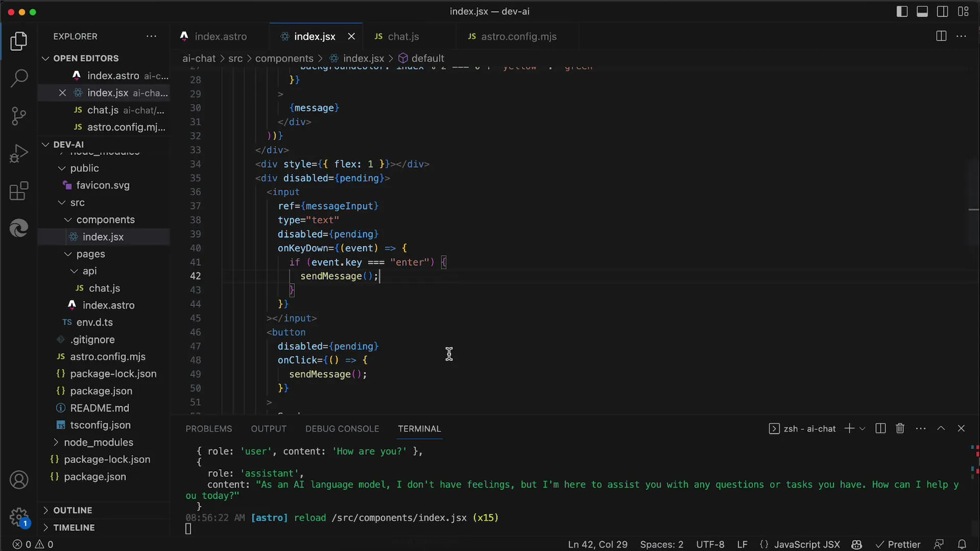
Task: Open the Extensions view
Action: click(19, 191)
